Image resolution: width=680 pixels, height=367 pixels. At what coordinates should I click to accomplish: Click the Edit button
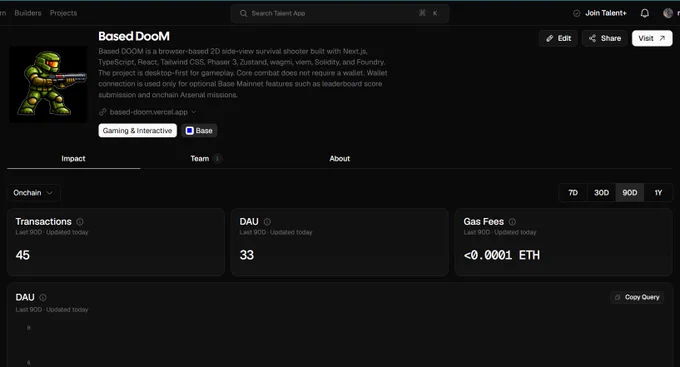[x=558, y=39]
